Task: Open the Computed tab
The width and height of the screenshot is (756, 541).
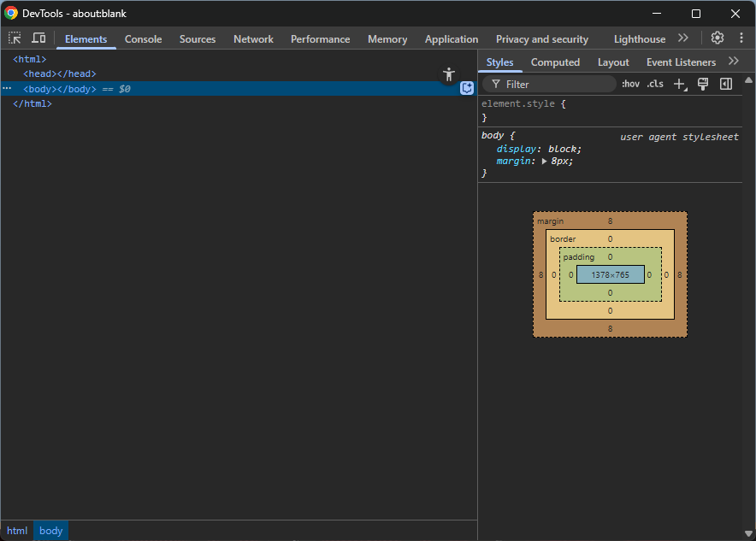Action: click(555, 62)
